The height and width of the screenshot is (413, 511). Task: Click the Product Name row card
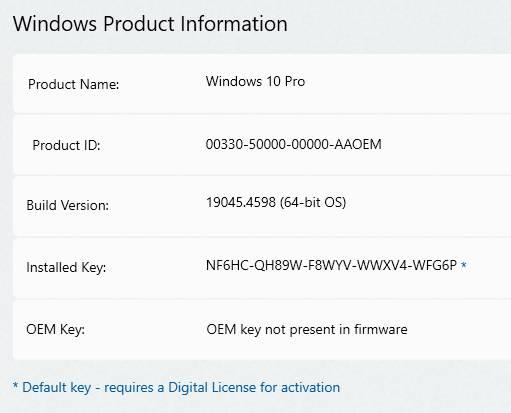pos(262,83)
